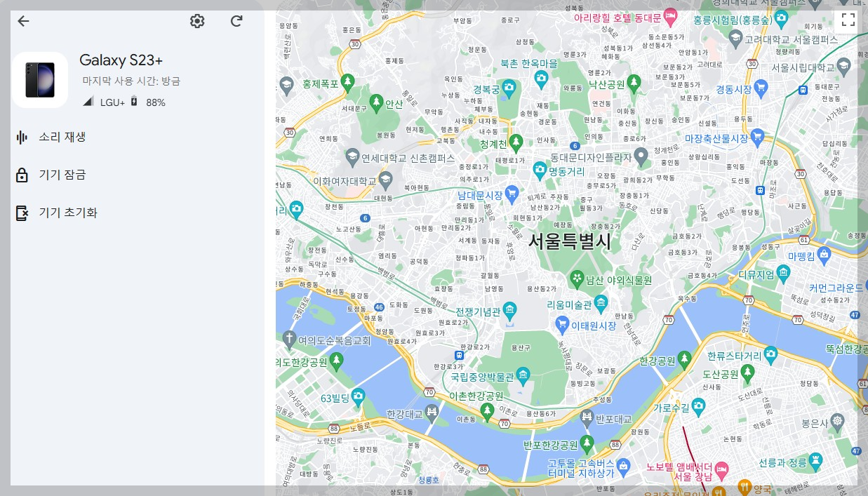Click the padlock icon beside 기기 잠금
This screenshot has width=868, height=496.
[22, 175]
